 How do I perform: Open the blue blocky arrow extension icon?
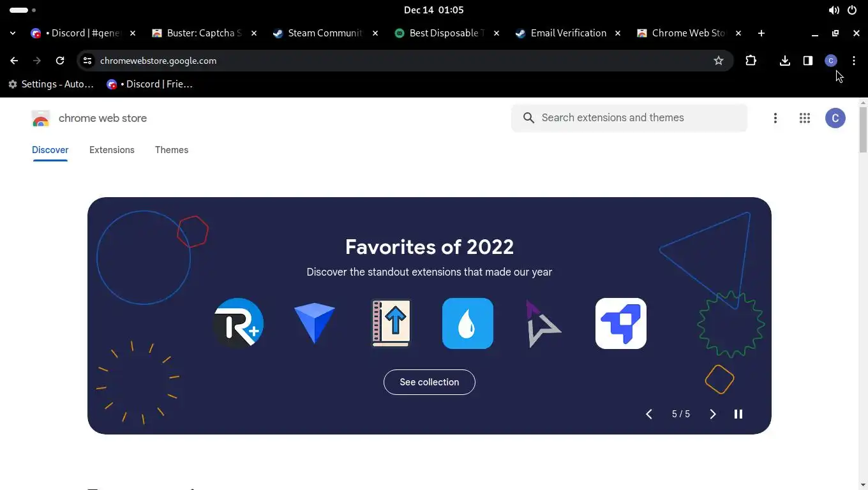click(x=621, y=323)
